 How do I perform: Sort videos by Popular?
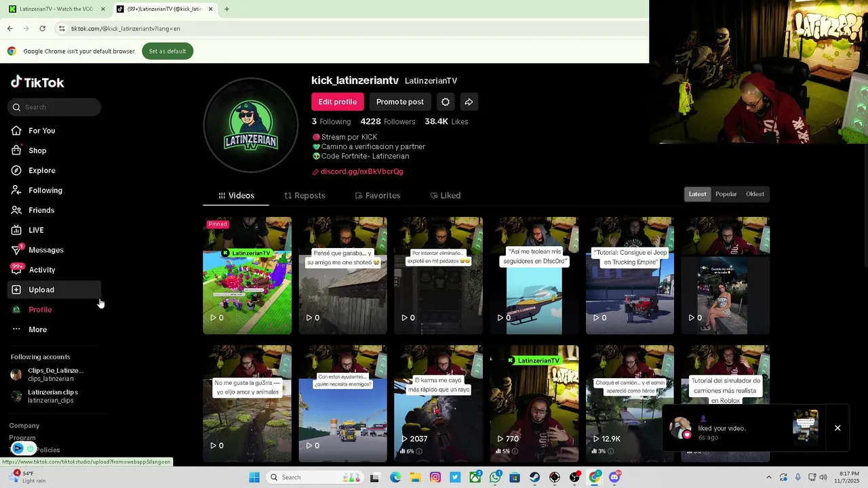(x=726, y=195)
